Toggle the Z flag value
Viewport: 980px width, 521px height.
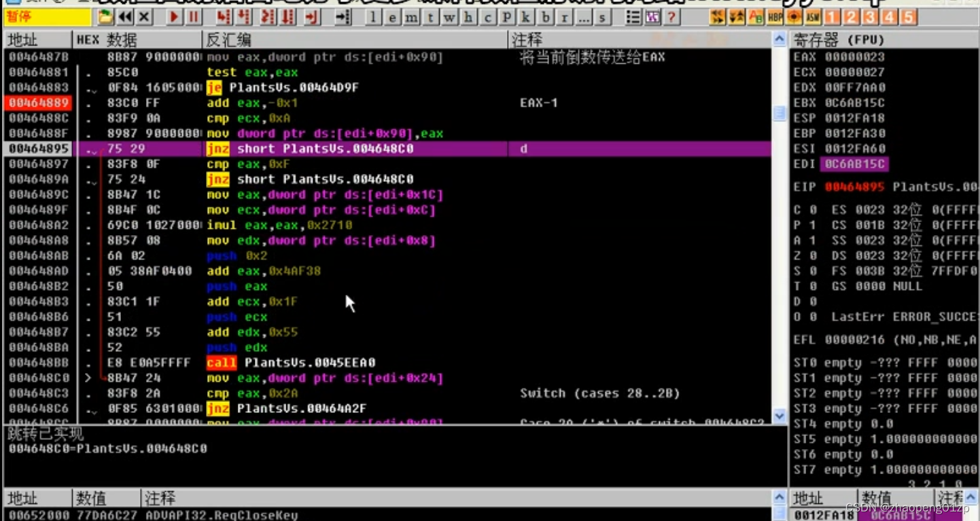point(812,255)
